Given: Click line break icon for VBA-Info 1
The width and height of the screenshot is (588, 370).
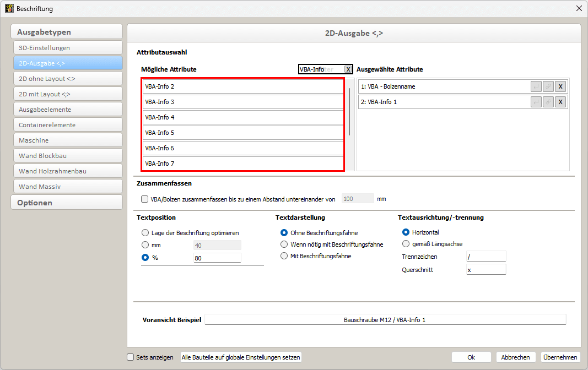Looking at the screenshot, I should pyautogui.click(x=536, y=102).
